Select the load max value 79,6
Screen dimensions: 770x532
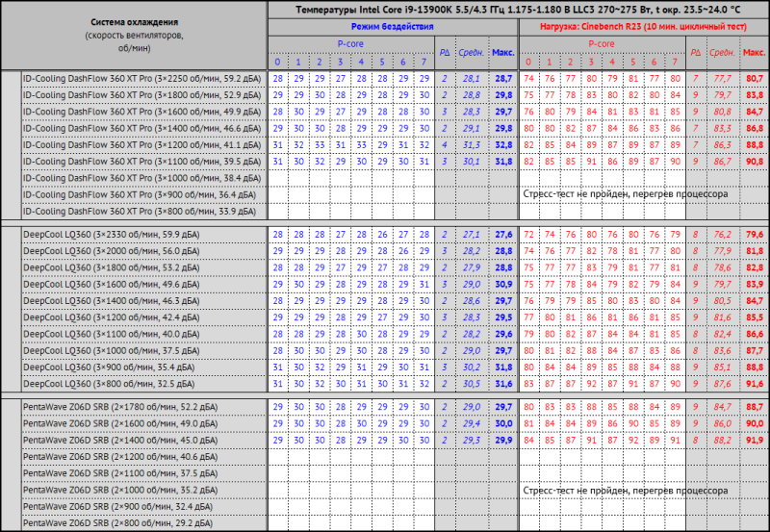click(754, 234)
